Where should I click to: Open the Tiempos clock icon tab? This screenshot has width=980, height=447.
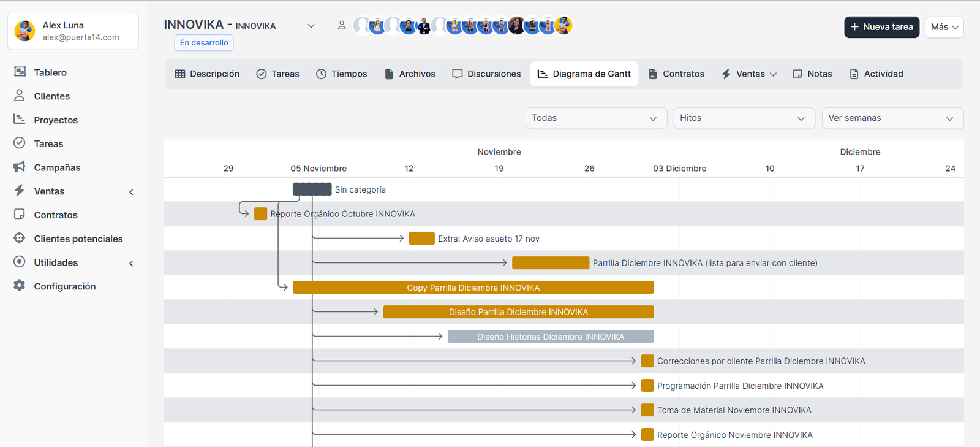(322, 74)
